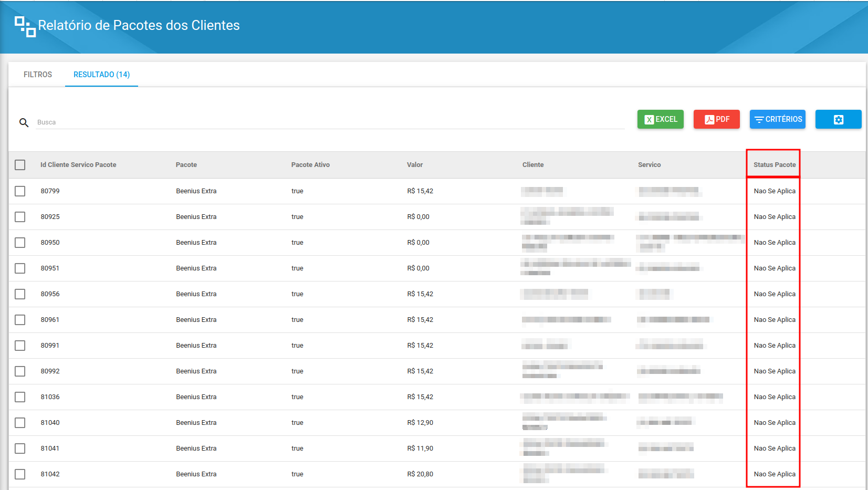Screen dimensions: 868x490
Task: Click 'true' in row 80956
Action: 297,294
